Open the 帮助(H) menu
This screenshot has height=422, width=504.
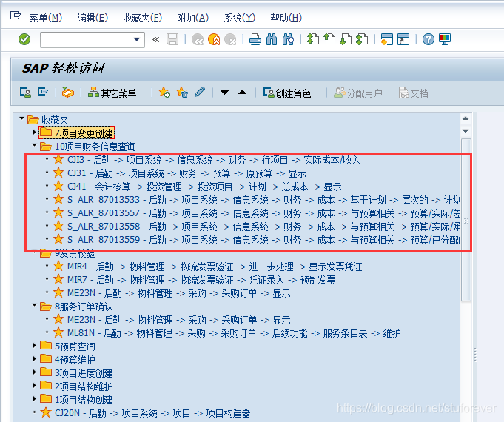point(286,18)
